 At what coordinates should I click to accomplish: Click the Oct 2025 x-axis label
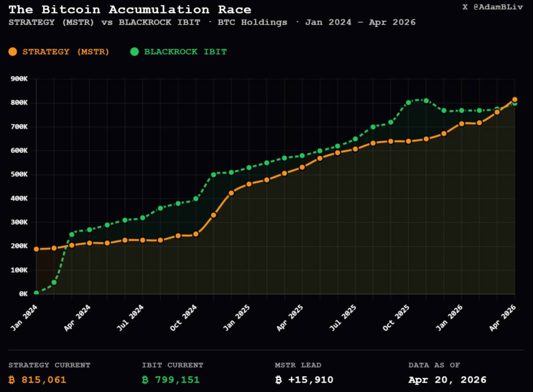[396, 318]
